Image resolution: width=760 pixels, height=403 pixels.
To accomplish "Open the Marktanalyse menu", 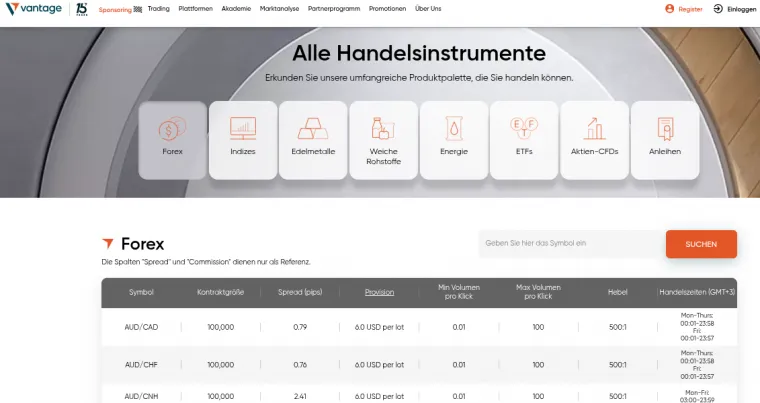I will coord(279,9).
